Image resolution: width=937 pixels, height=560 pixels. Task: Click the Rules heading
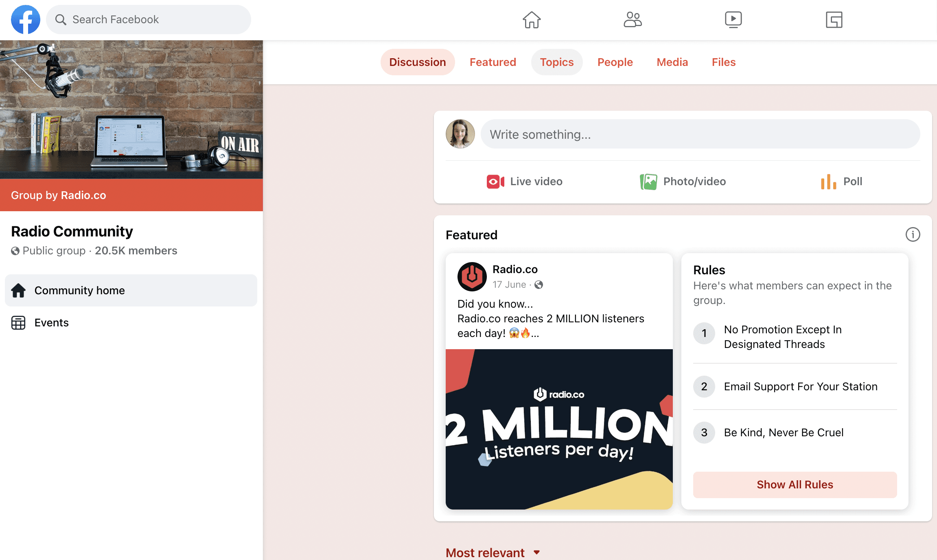tap(709, 270)
